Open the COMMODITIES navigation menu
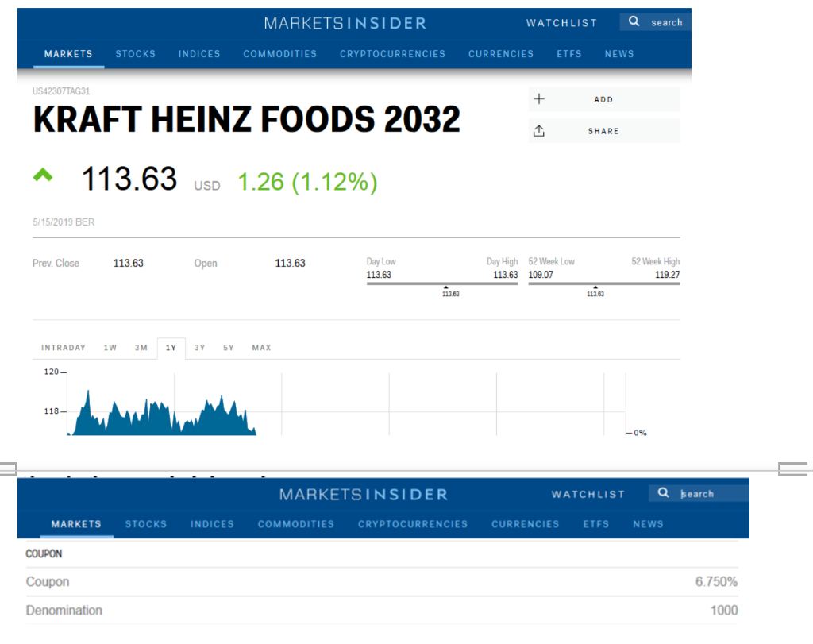 (x=280, y=54)
